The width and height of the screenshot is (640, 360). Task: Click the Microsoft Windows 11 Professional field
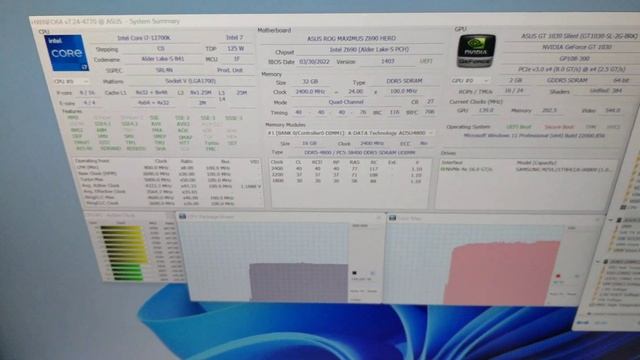(534, 136)
